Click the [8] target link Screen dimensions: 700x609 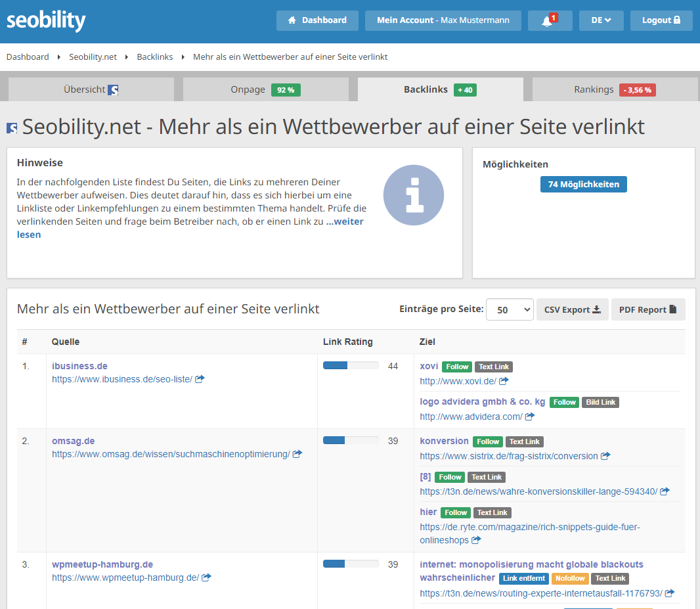click(x=425, y=476)
